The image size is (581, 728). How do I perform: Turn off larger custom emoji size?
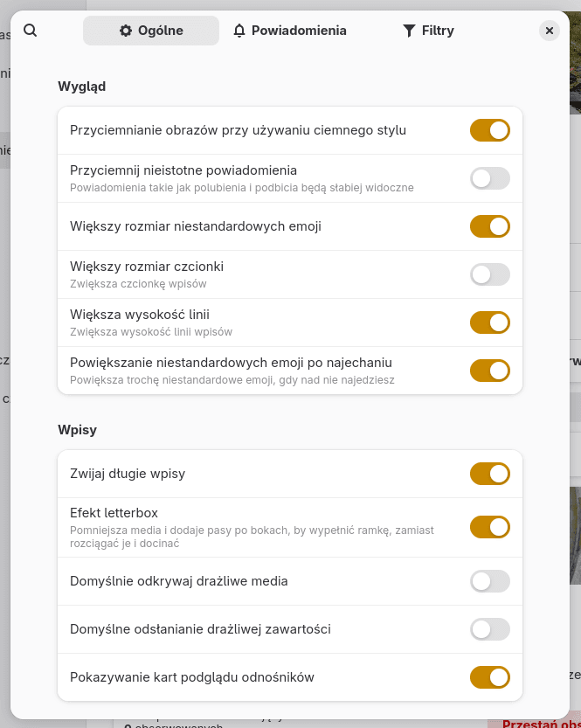489,226
